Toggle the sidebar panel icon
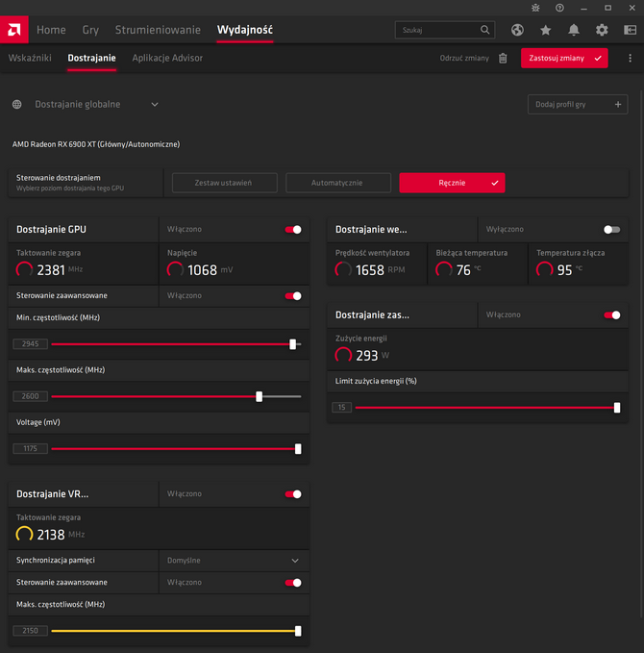This screenshot has height=653, width=644. pos(630,30)
